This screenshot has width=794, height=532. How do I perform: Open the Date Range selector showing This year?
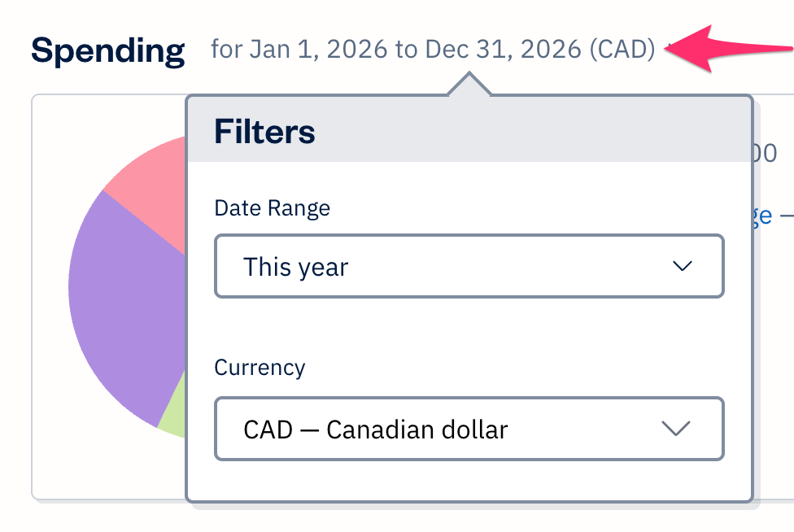469,266
